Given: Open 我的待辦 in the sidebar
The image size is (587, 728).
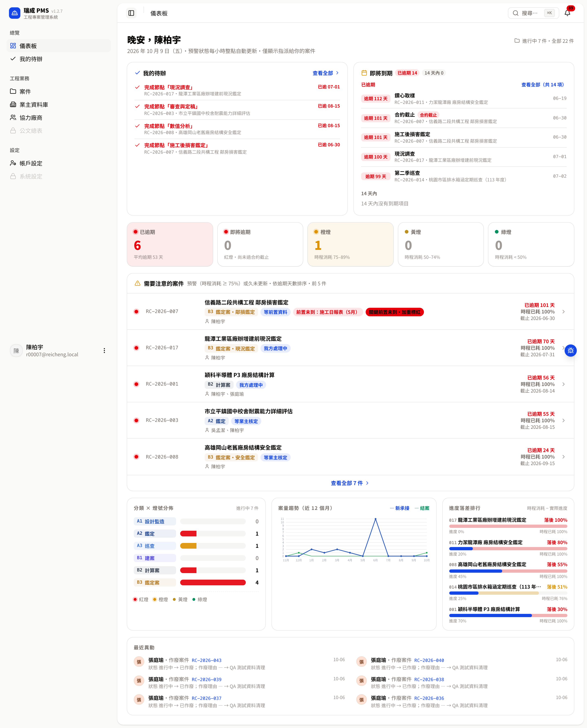Looking at the screenshot, I should 58,59.
